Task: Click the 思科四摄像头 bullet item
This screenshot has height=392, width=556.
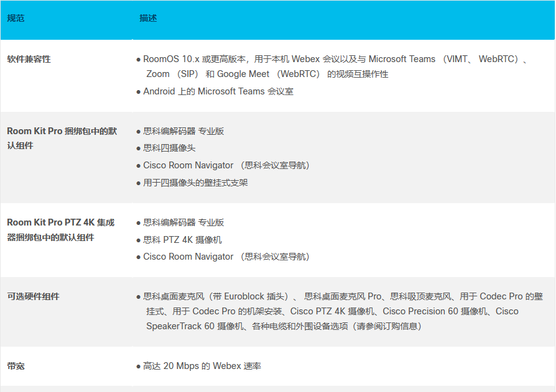Action: [x=169, y=148]
